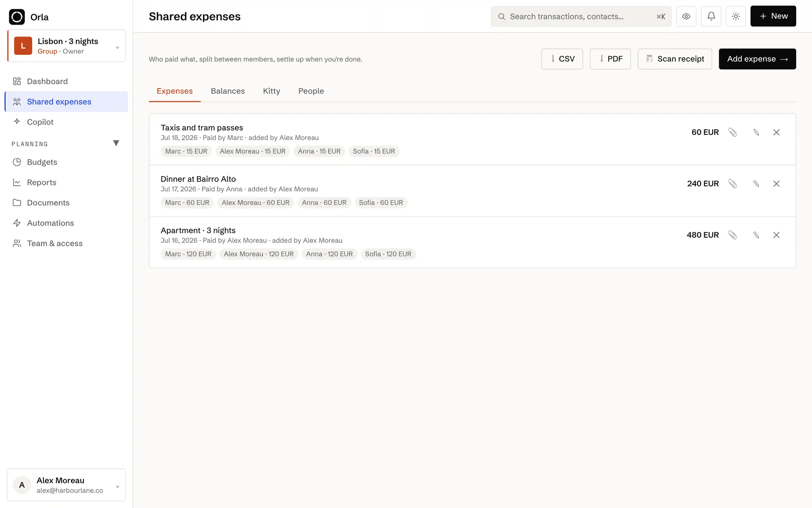Click the Reports line chart icon

pyautogui.click(x=17, y=182)
